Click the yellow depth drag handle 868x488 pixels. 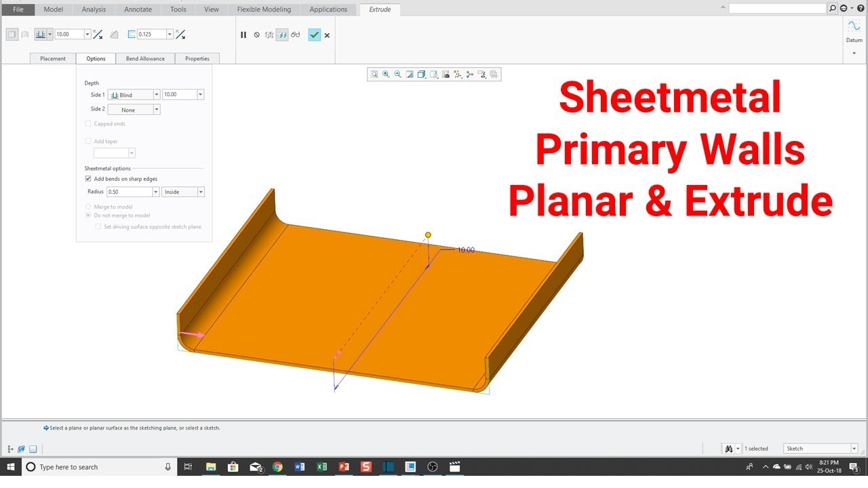[428, 235]
